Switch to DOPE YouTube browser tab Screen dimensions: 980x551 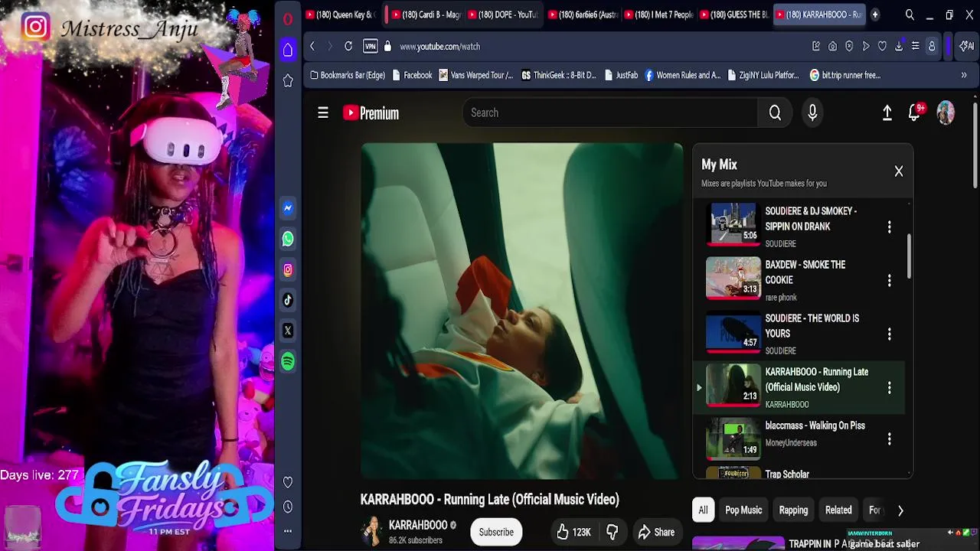point(502,15)
